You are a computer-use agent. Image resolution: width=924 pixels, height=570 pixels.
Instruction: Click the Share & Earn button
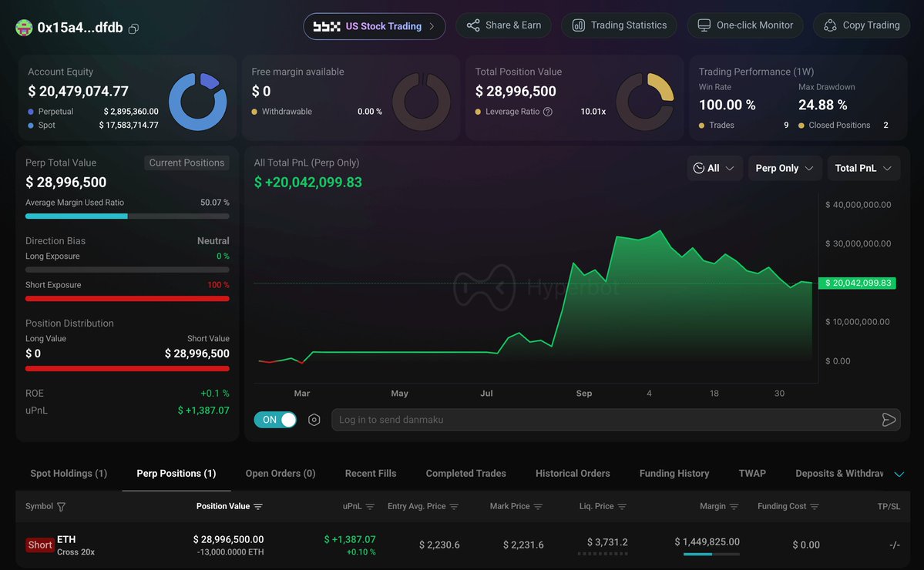504,25
